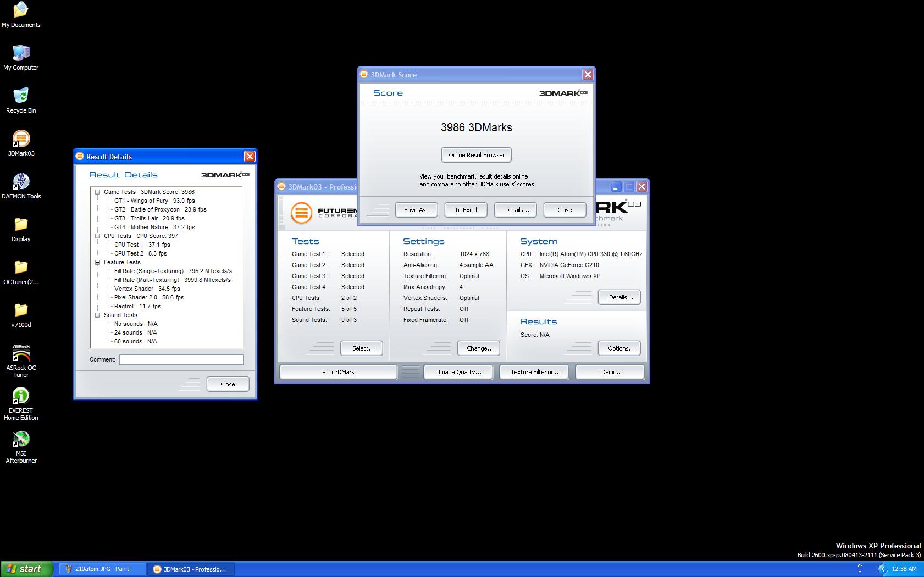This screenshot has height=577, width=924.
Task: Select the DAEMON Tools desktop icon
Action: tap(21, 186)
